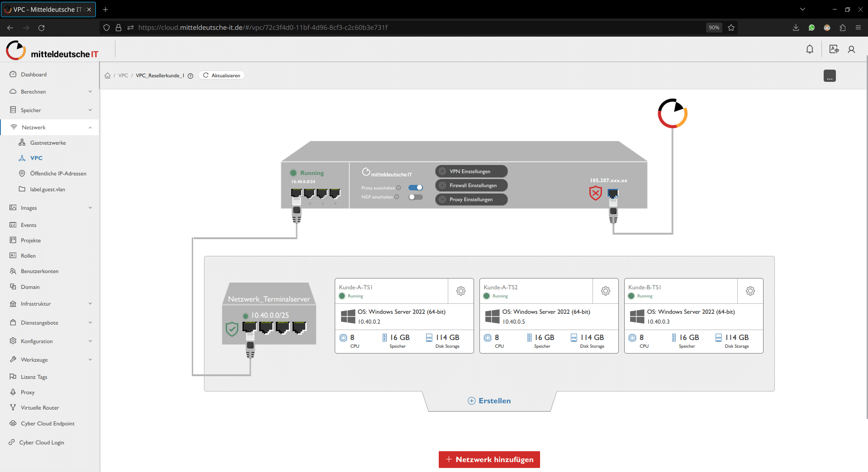Click VPC breadcrumb link
The height and width of the screenshot is (472, 868).
point(123,76)
